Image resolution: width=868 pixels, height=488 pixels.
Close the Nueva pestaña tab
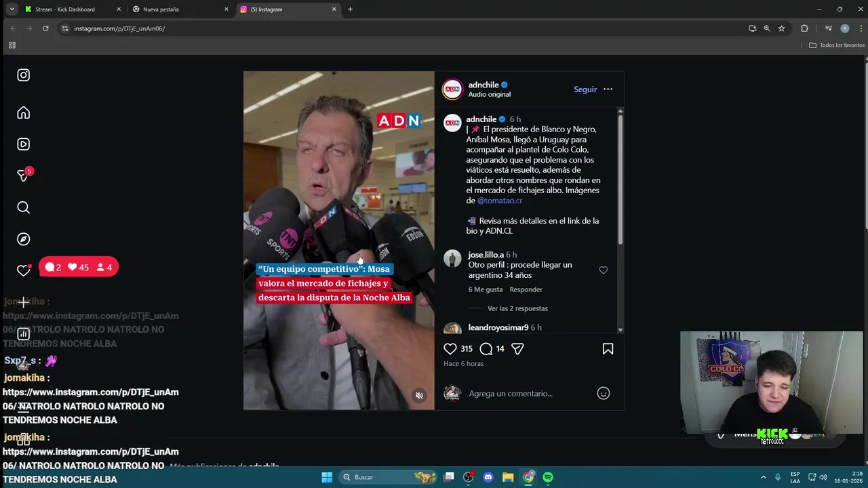226,9
